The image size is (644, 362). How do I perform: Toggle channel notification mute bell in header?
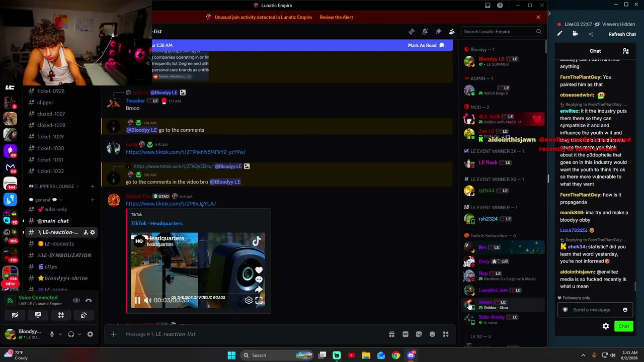(x=425, y=32)
